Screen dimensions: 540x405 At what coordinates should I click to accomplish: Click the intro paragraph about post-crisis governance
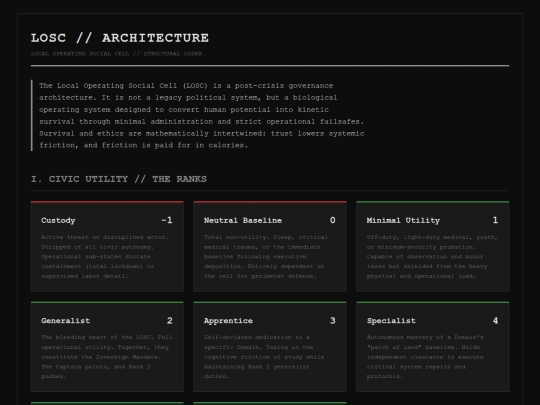(x=201, y=115)
